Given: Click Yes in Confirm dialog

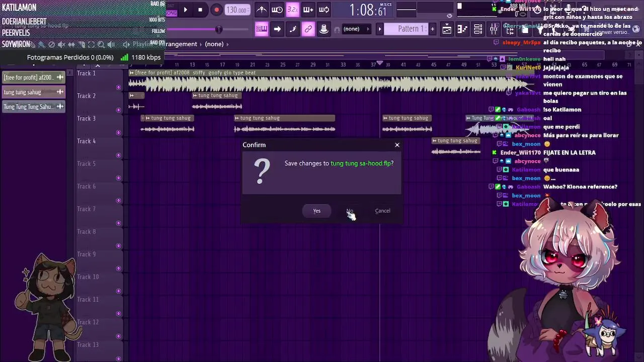Looking at the screenshot, I should 316,211.
